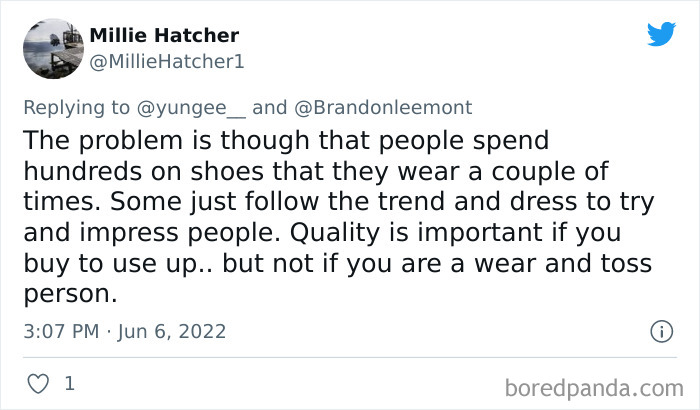
Task: Click the Twitter bird logo
Action: click(x=661, y=35)
